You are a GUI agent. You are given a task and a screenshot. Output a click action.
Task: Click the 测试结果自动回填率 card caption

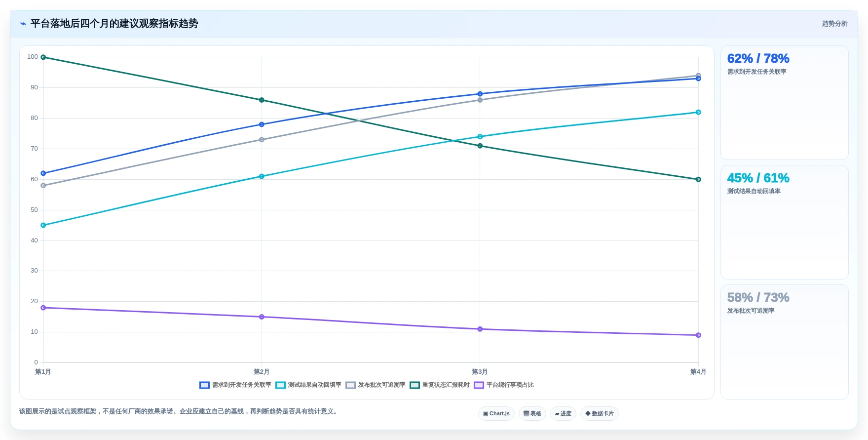click(754, 192)
